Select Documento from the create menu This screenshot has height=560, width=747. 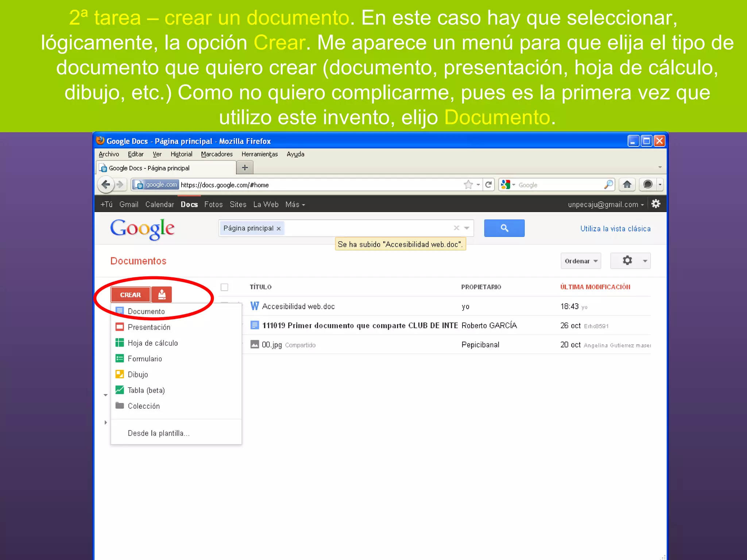point(176,311)
